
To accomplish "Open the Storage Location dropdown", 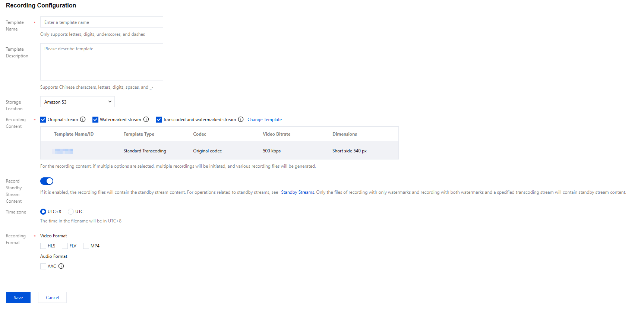I will (x=77, y=102).
